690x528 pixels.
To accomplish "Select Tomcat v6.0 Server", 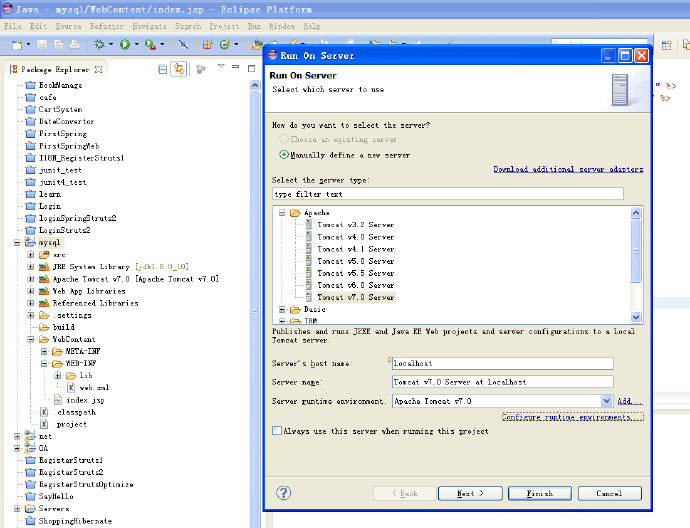I will [356, 285].
